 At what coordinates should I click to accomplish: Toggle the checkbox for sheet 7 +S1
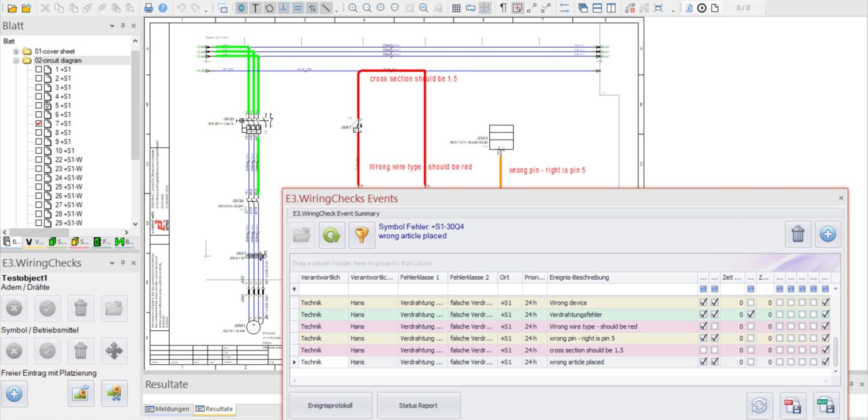click(39, 124)
